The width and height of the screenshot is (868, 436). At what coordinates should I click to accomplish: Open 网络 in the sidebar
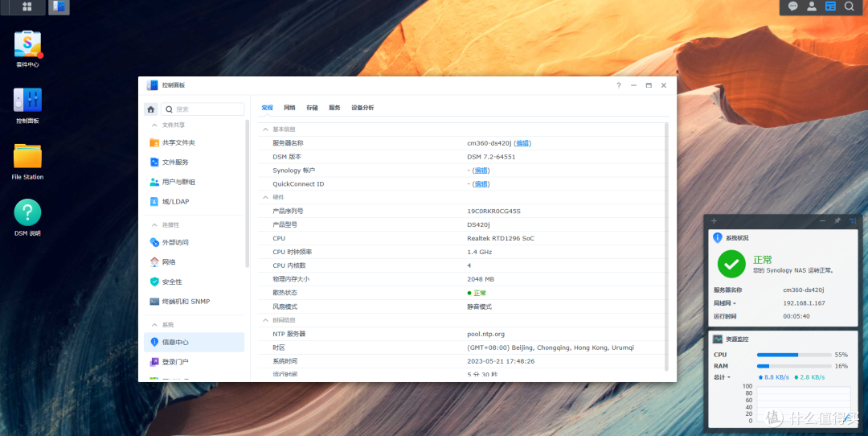pyautogui.click(x=194, y=262)
